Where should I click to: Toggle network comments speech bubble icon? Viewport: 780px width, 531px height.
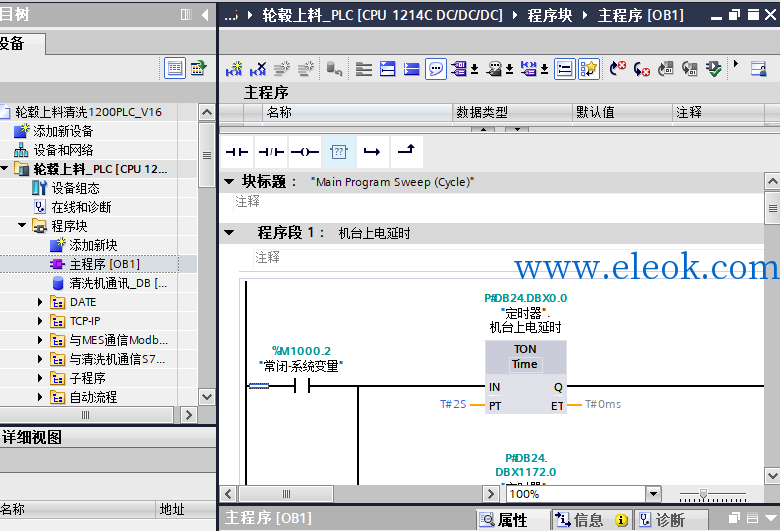click(x=436, y=69)
